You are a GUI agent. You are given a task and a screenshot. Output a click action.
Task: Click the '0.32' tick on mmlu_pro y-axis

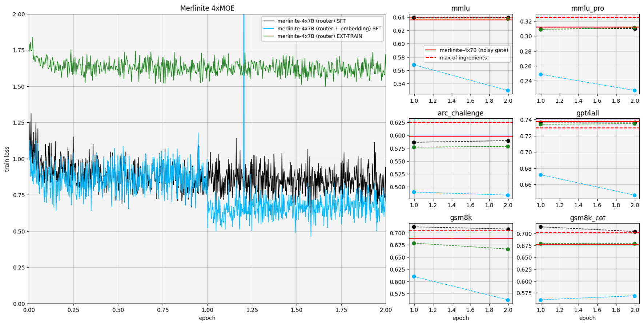pos(526,21)
